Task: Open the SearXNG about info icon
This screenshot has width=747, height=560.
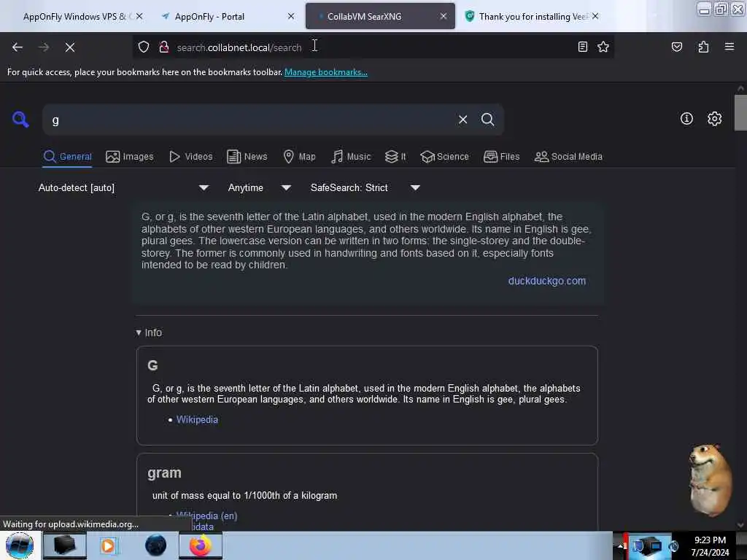Action: (x=686, y=119)
